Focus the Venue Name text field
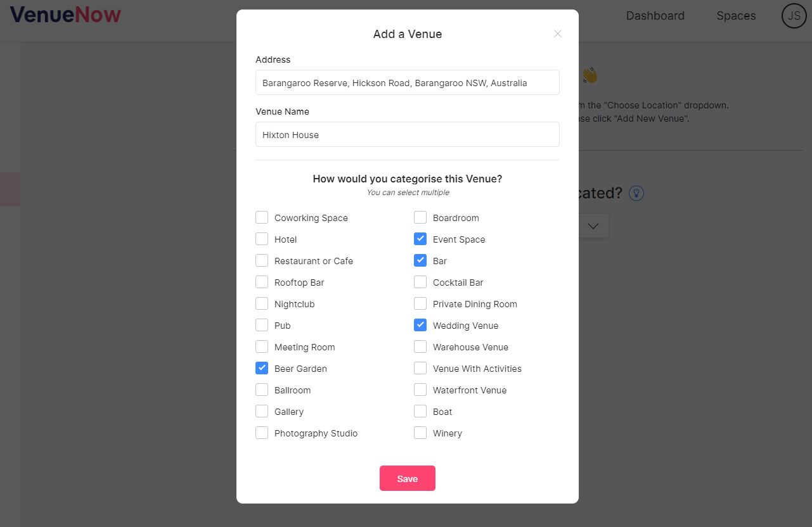Screen dimensions: 812x527 (x=408, y=134)
